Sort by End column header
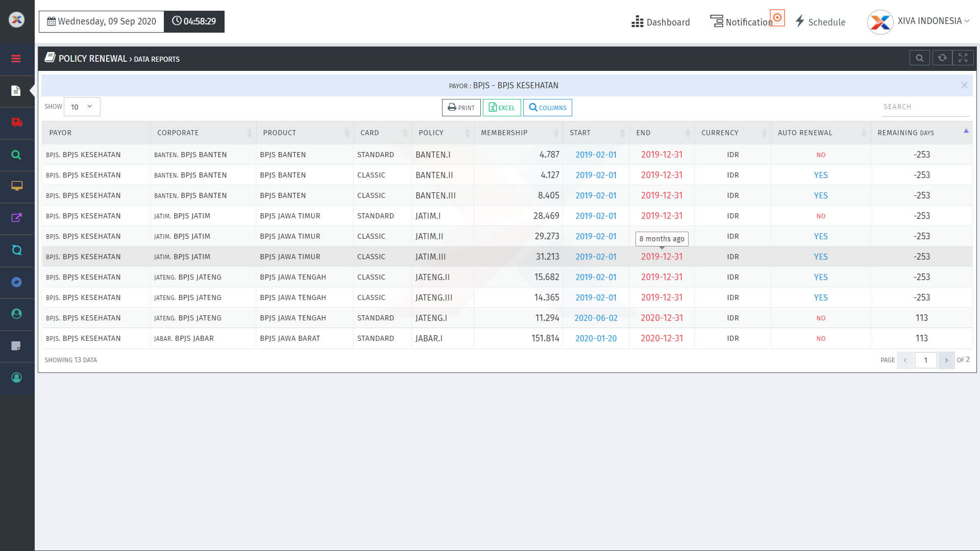Viewport: 980px width, 551px height. [661, 133]
